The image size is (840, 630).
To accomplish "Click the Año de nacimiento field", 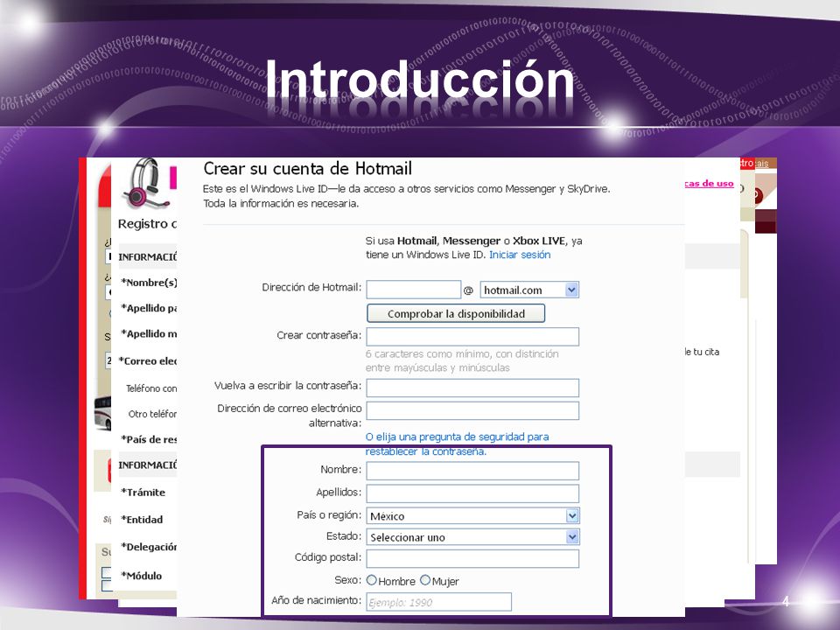I will (438, 602).
